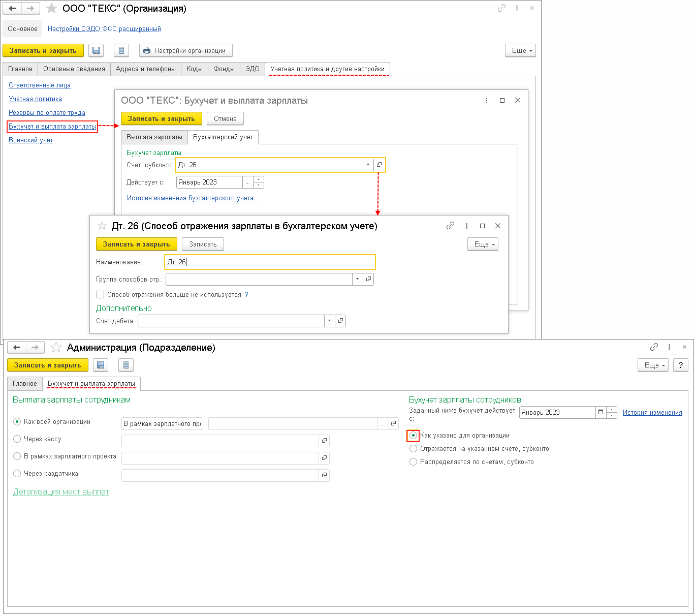Open Ответственные лица link
The width and height of the screenshot is (695, 616).
tap(40, 85)
